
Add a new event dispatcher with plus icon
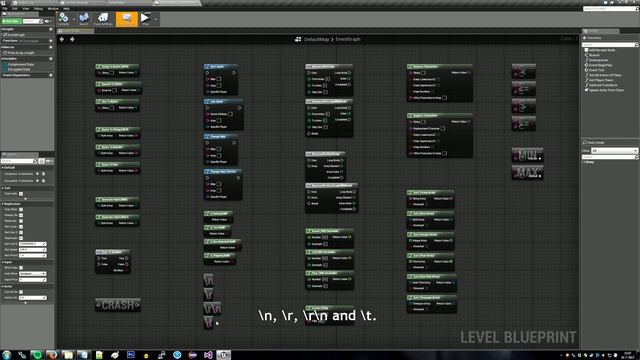(51, 75)
